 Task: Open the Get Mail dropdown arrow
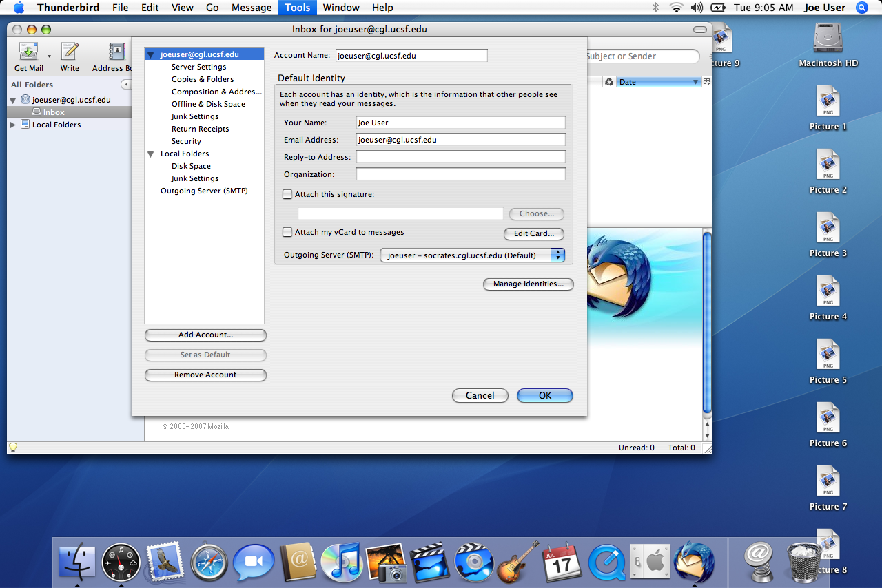coord(49,56)
